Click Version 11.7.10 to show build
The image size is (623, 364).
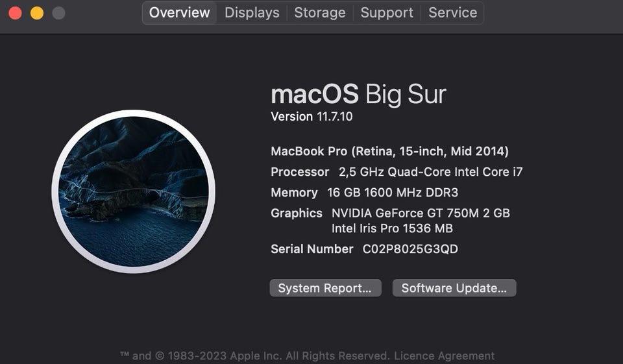point(311,117)
